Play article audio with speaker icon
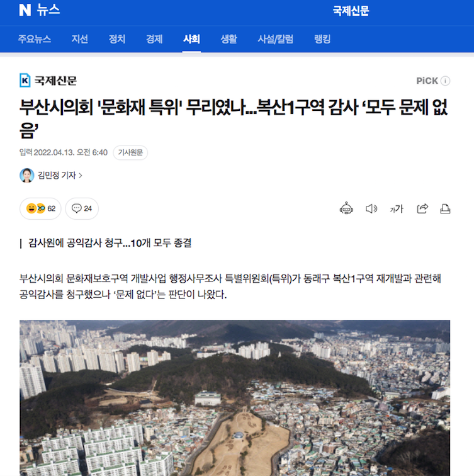The image size is (474, 476). click(x=371, y=208)
